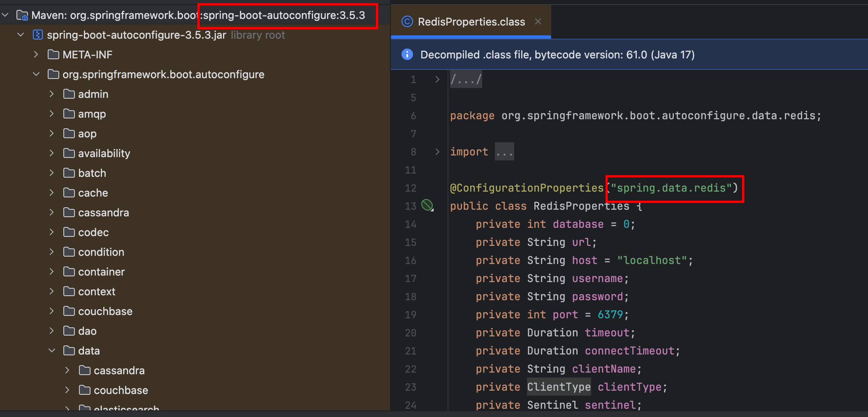Click the folded /.../ comment placeholder
Screen dimensions: 868x417
(x=466, y=79)
